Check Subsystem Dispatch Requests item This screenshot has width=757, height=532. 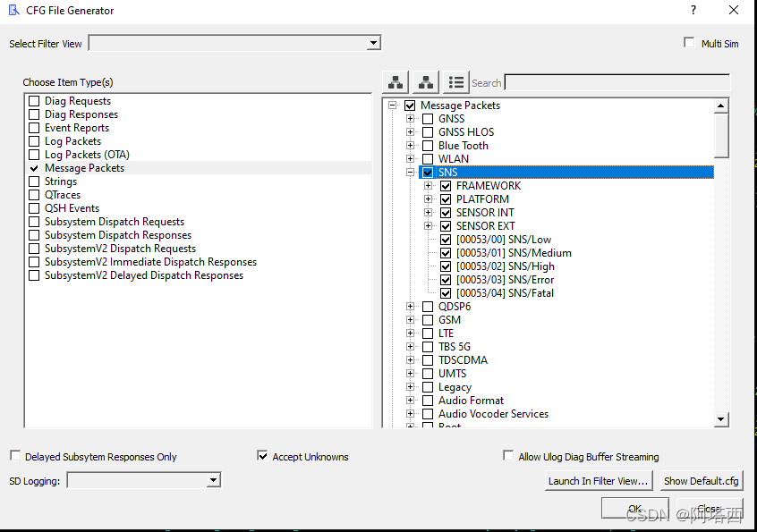click(34, 222)
